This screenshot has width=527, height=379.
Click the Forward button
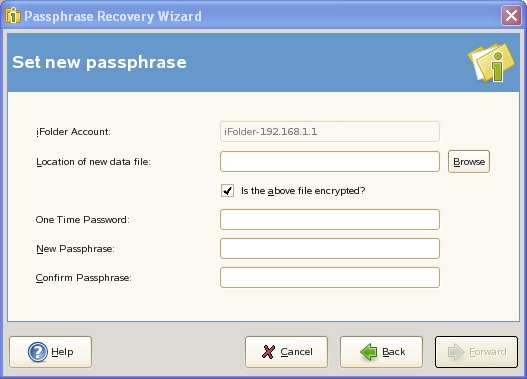coord(476,352)
